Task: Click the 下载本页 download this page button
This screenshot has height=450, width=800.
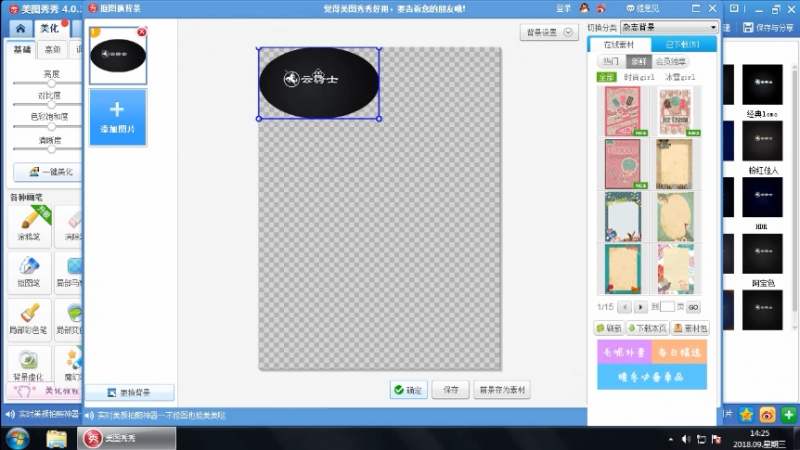Action: coord(647,328)
